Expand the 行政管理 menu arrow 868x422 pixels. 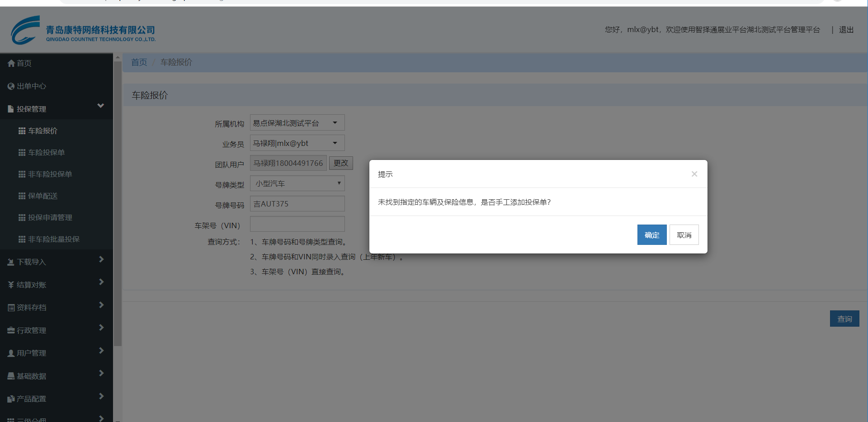pos(101,328)
